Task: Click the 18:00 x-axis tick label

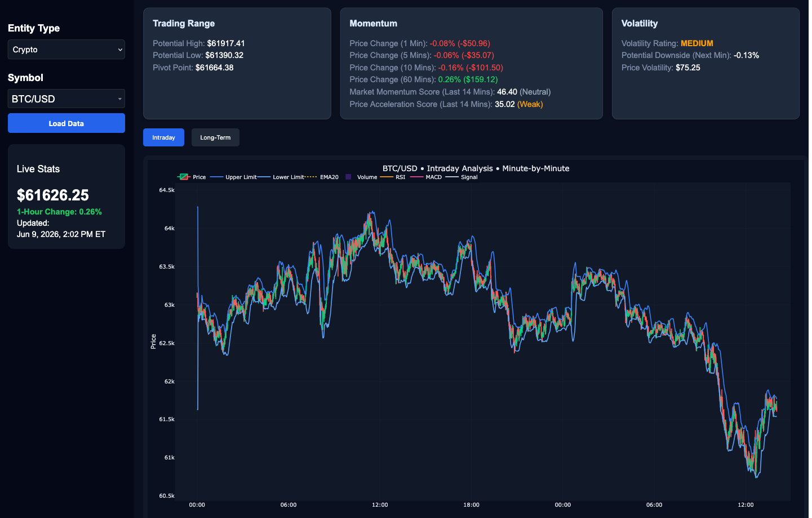Action: 471,505
